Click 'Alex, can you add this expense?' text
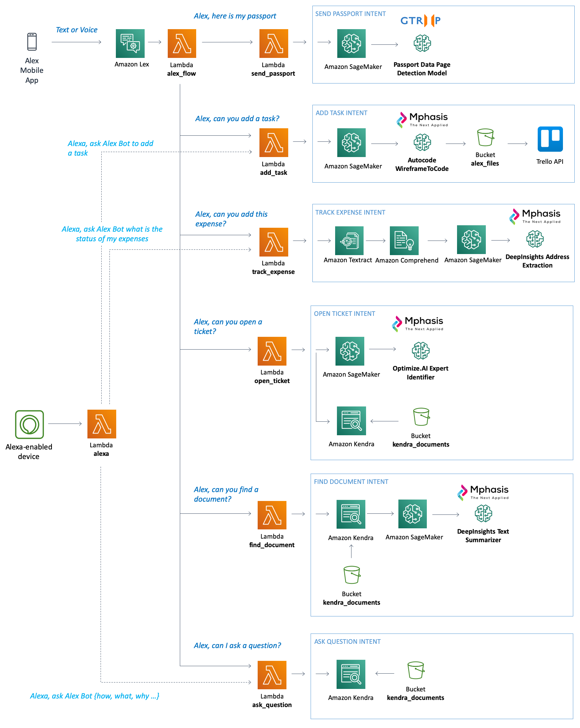Image resolution: width=580 pixels, height=728 pixels. (x=231, y=219)
